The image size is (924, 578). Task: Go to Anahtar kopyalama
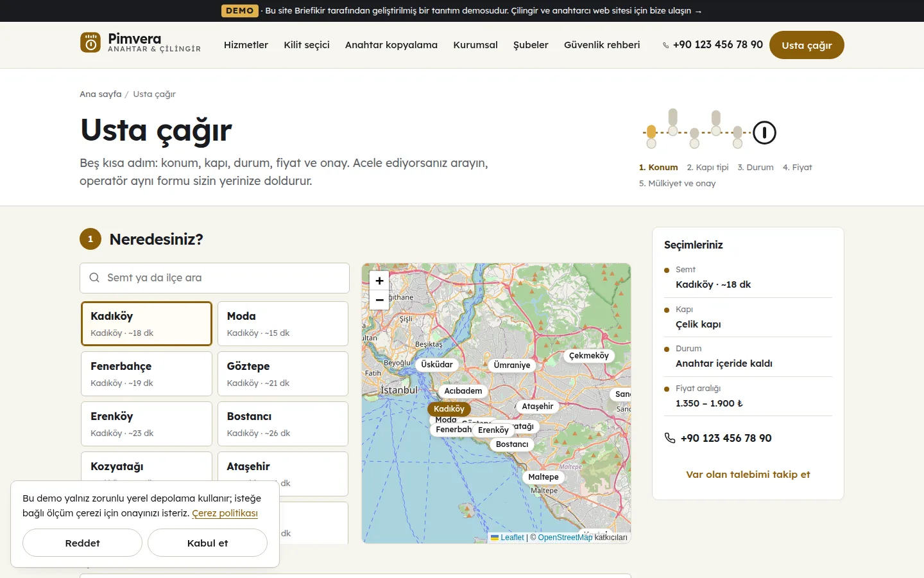tap(391, 45)
